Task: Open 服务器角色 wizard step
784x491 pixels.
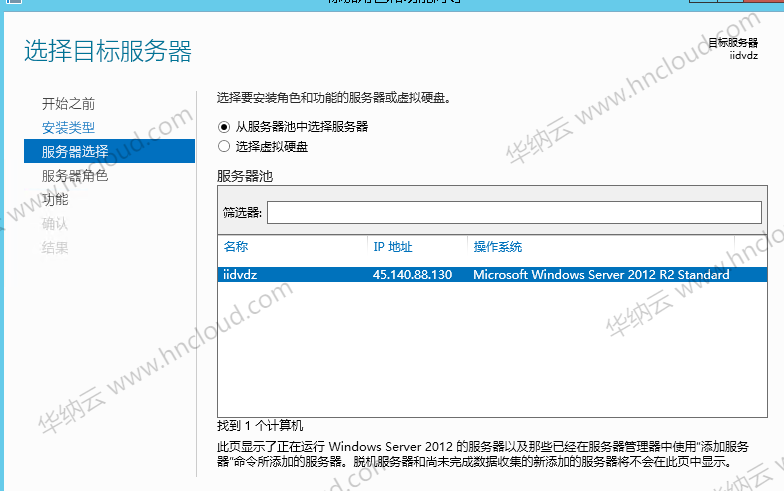Action: [x=75, y=176]
